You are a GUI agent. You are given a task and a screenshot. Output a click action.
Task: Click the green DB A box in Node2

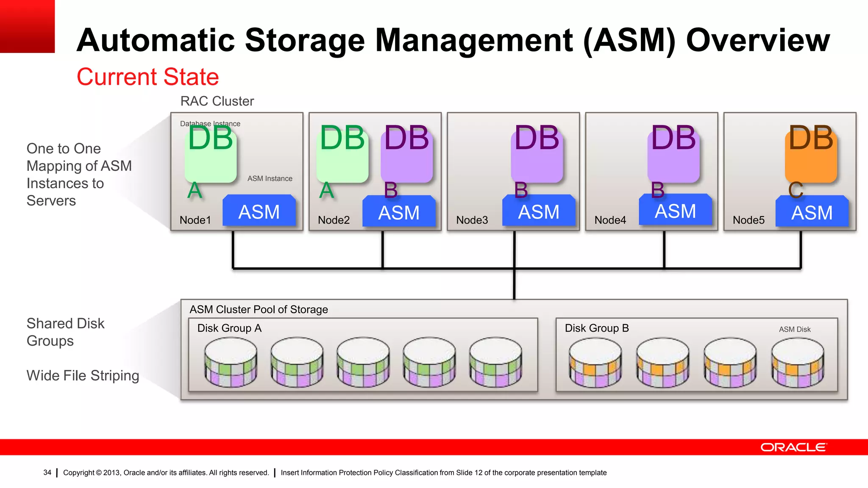pos(342,156)
